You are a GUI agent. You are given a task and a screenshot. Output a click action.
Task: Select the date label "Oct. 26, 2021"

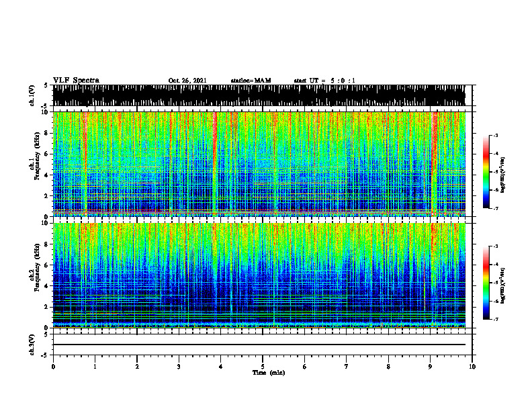pyautogui.click(x=187, y=81)
